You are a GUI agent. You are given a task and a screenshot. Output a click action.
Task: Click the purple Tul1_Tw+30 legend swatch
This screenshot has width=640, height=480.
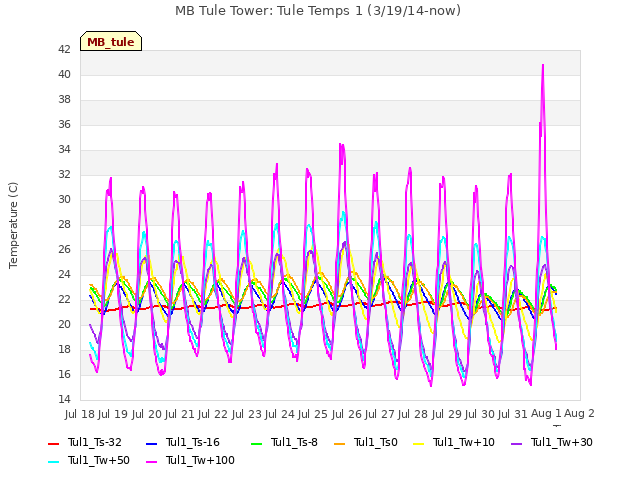[x=516, y=443]
